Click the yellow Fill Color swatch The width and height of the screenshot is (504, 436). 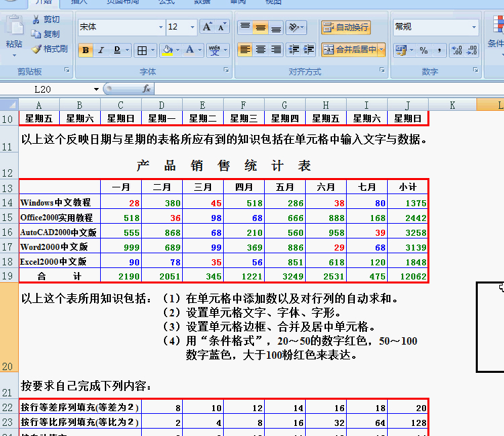[x=167, y=50]
